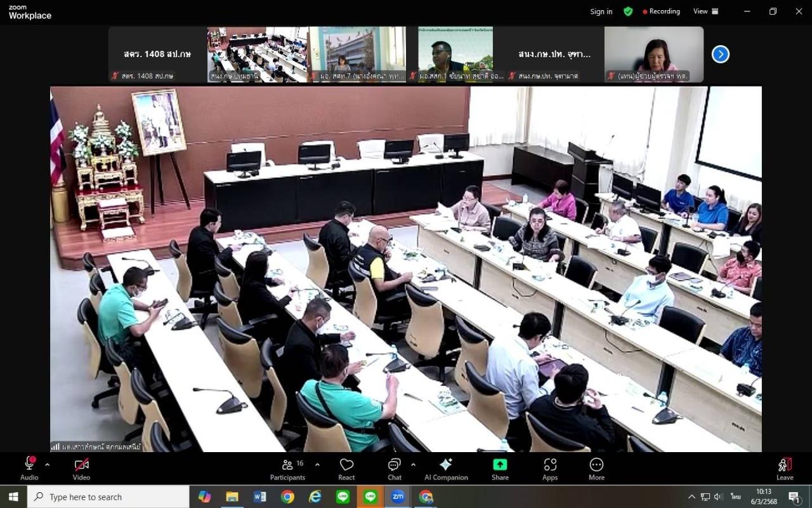Select the สตร. 1408 สป.กษ participant tile
The height and width of the screenshot is (508, 812).
157,55
